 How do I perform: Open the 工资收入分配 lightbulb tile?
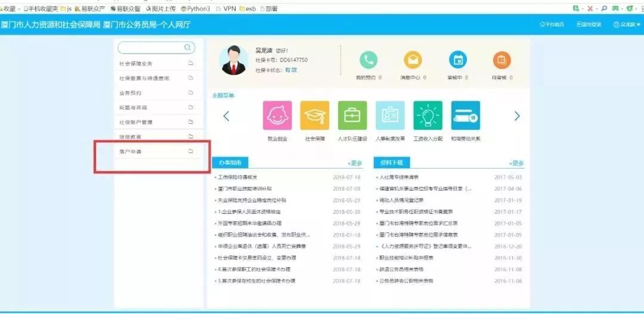pos(428,116)
